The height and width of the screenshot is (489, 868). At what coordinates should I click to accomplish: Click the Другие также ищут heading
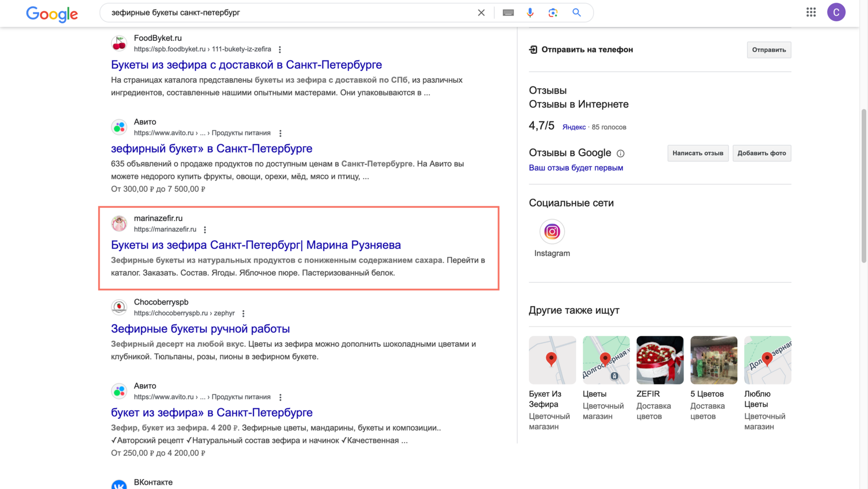[x=574, y=310]
